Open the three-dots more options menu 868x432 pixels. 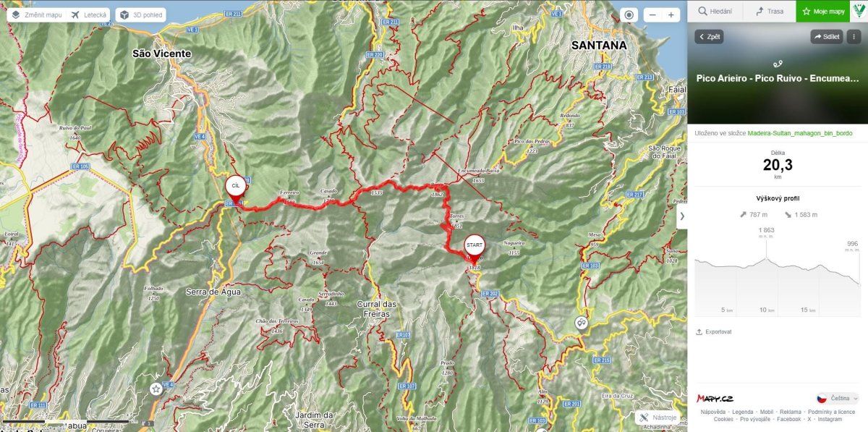[x=854, y=36]
